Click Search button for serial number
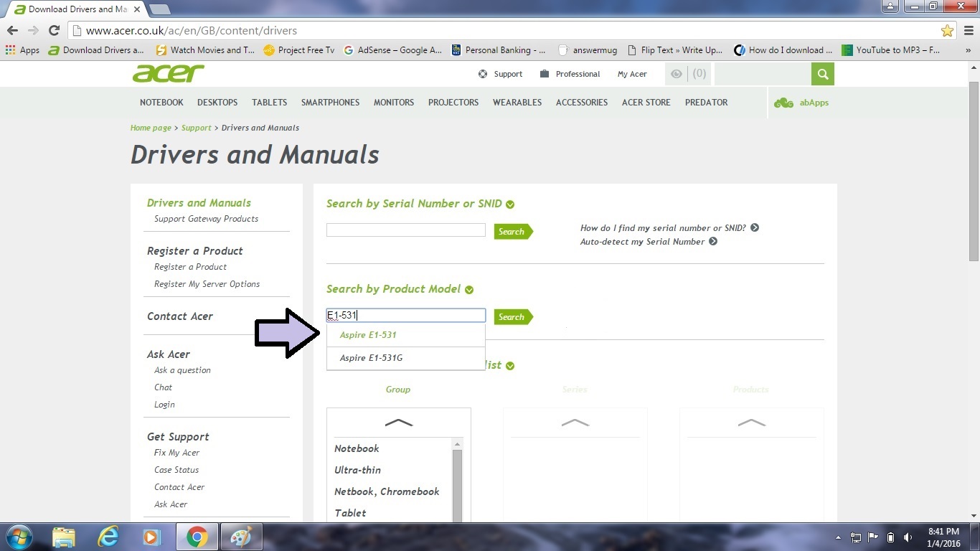The width and height of the screenshot is (980, 551). click(512, 231)
